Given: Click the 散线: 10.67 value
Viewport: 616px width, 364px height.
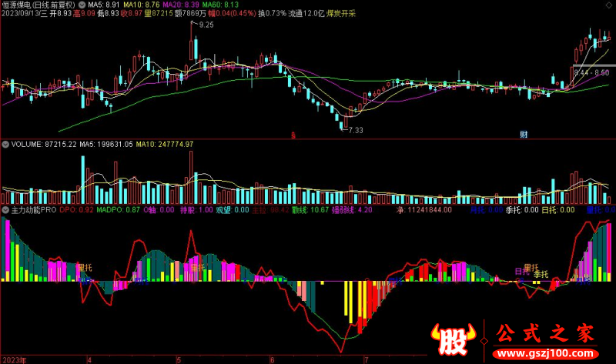Looking at the screenshot, I should 310,210.
